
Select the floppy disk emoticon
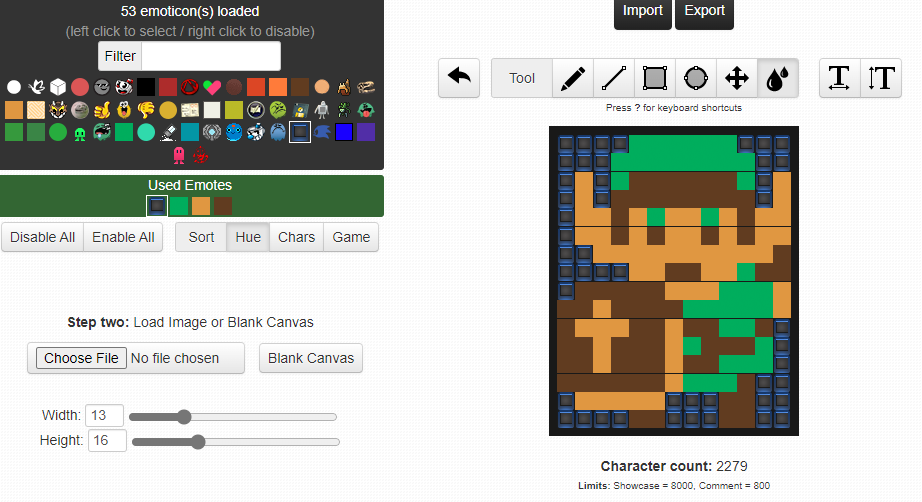click(x=300, y=110)
